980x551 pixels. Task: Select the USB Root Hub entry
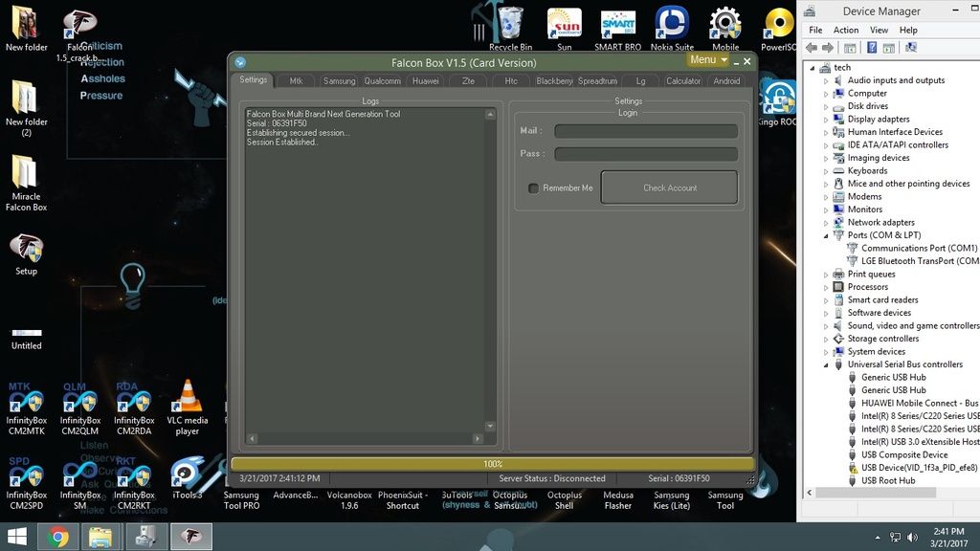click(x=887, y=480)
